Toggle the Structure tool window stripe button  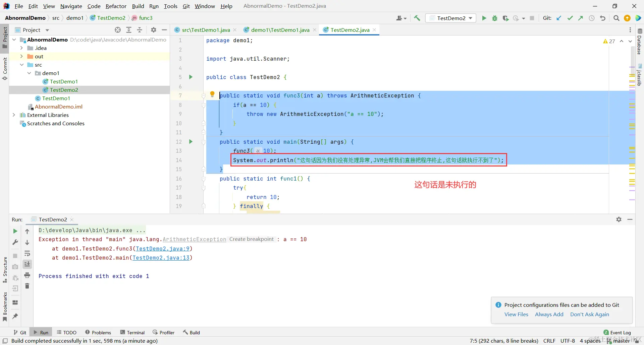(5, 270)
